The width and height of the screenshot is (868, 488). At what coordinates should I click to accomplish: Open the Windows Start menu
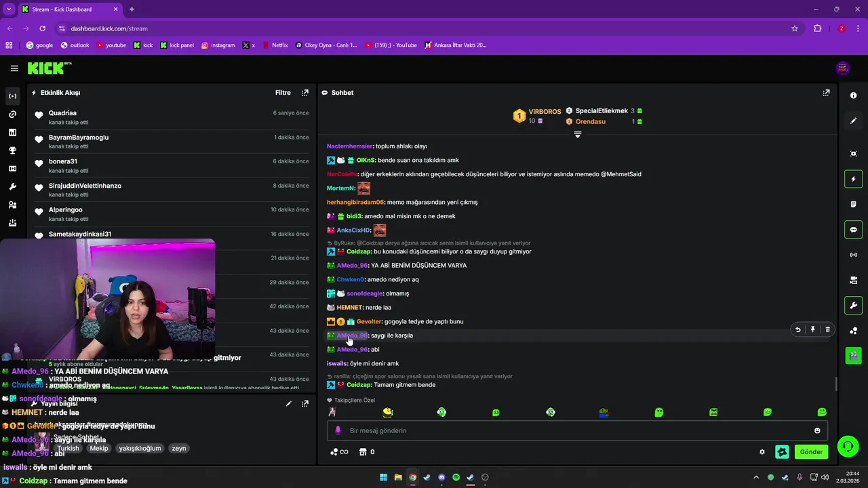[384, 477]
